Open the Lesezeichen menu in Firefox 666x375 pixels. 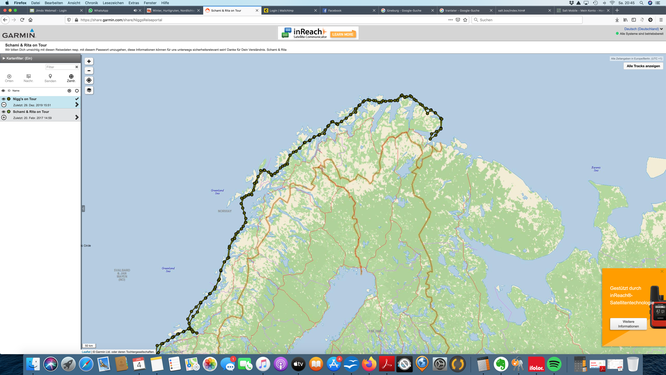pos(113,3)
